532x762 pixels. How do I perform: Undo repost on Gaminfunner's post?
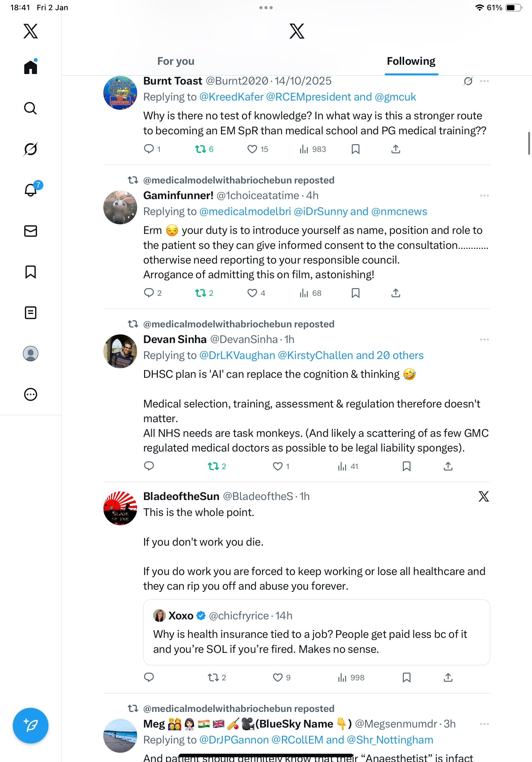[x=201, y=293]
